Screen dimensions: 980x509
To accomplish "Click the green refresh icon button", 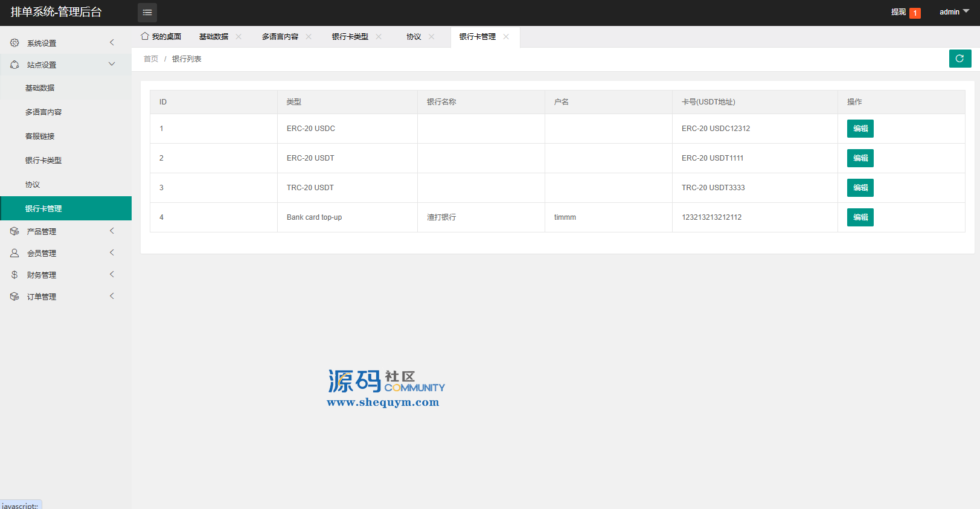I will [x=960, y=59].
